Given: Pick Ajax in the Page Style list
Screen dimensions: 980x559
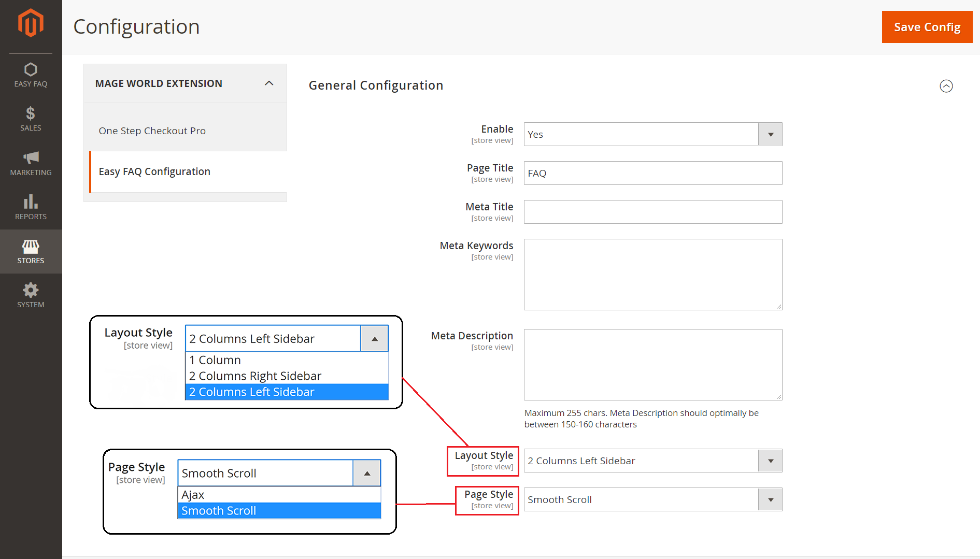Looking at the screenshot, I should 279,495.
